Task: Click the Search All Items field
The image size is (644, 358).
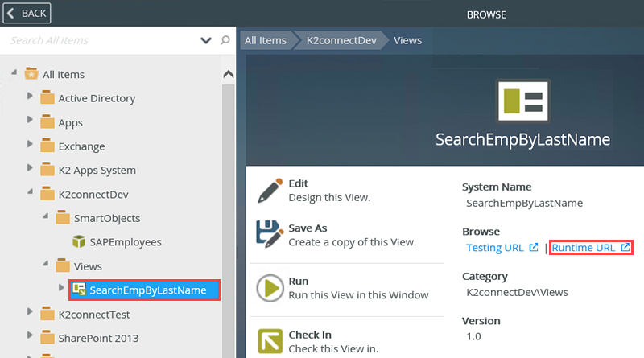Action: tap(97, 40)
